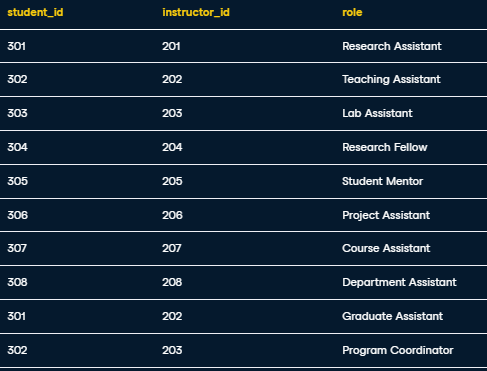Click student_id cell showing 303
Image resolution: width=487 pixels, height=371 pixels.
[x=17, y=113]
